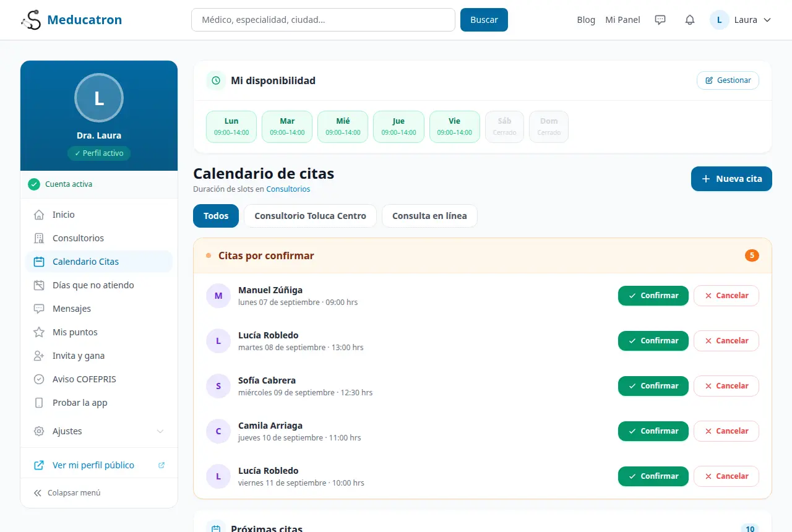Click the Gestionar availability button
The height and width of the screenshot is (532, 792).
[728, 80]
